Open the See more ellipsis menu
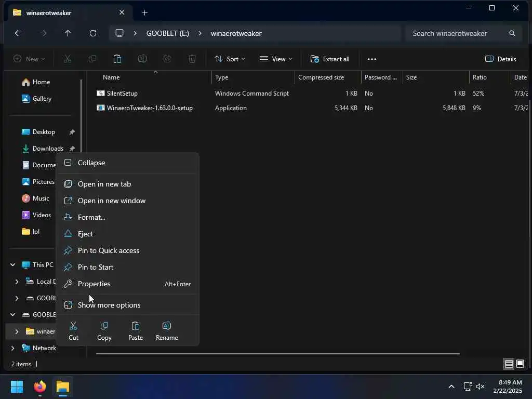 pos(372,59)
